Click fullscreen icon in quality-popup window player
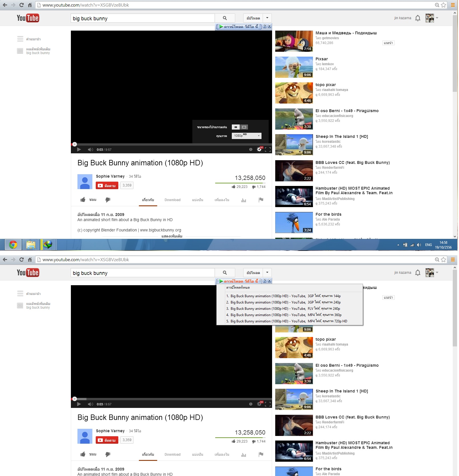The image size is (459, 476). 268,149
